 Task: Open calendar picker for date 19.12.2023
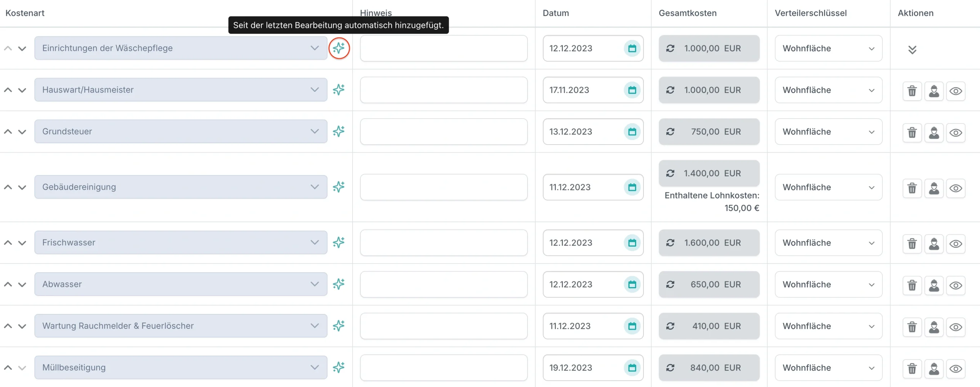(632, 367)
